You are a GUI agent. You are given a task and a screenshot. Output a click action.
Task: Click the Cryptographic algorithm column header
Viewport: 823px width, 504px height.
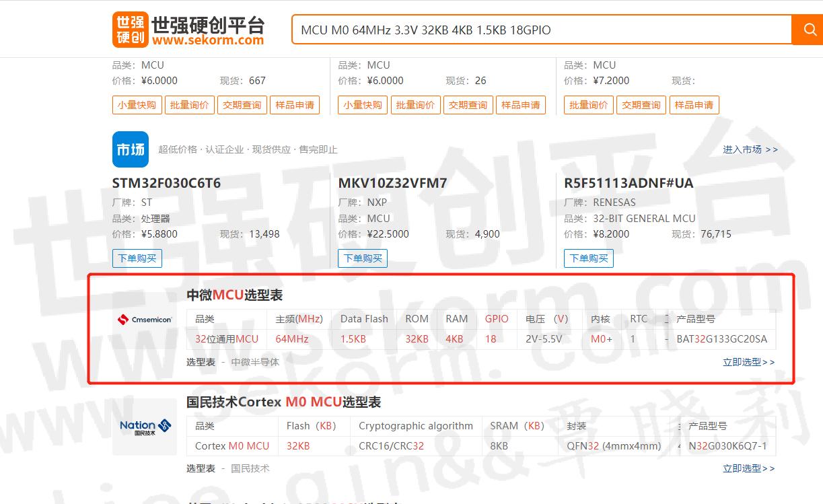coord(416,426)
